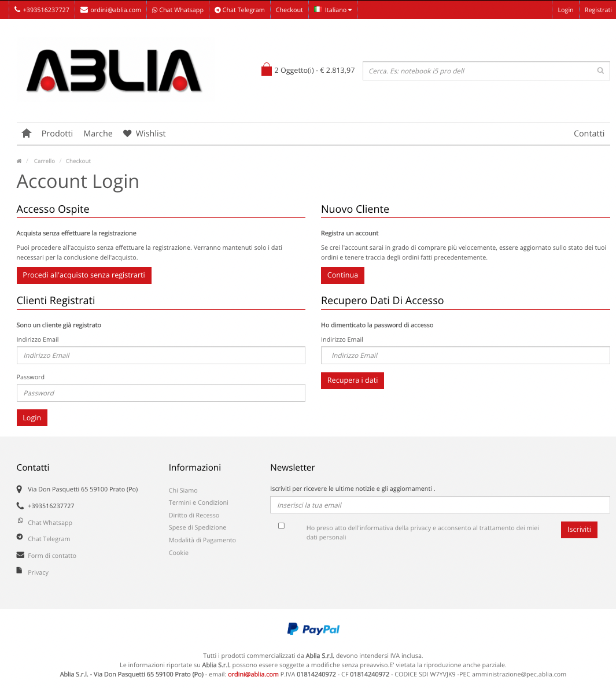Image resolution: width=616 pixels, height=688 pixels.
Task: Click the newsletter email input field
Action: [440, 505]
